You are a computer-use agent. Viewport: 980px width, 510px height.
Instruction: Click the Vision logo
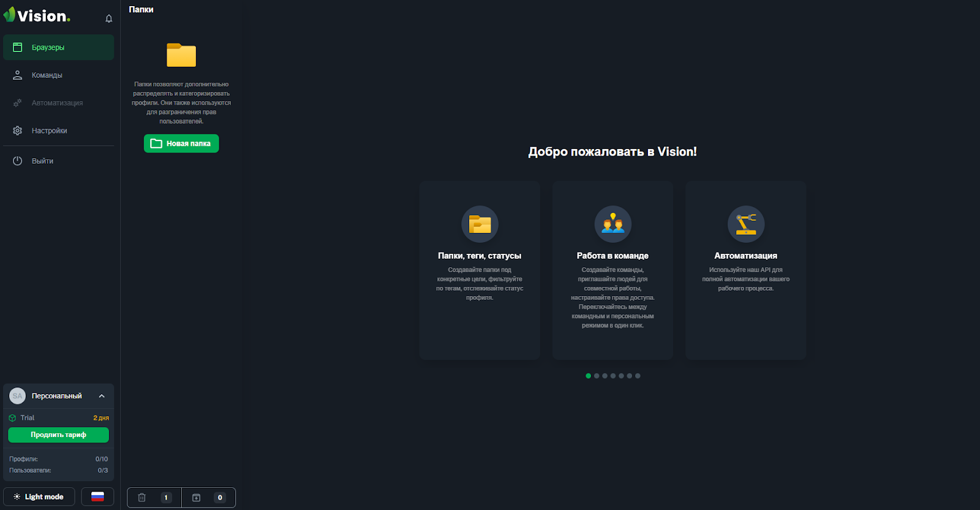click(37, 16)
